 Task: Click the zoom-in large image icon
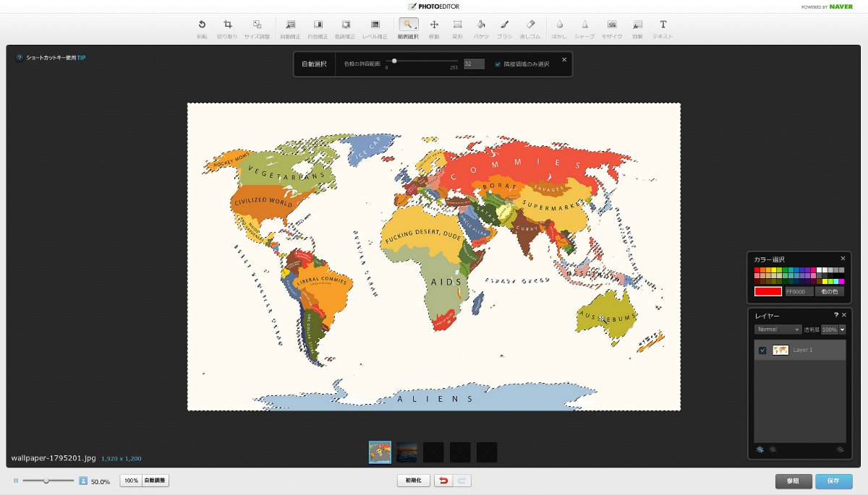tap(83, 481)
